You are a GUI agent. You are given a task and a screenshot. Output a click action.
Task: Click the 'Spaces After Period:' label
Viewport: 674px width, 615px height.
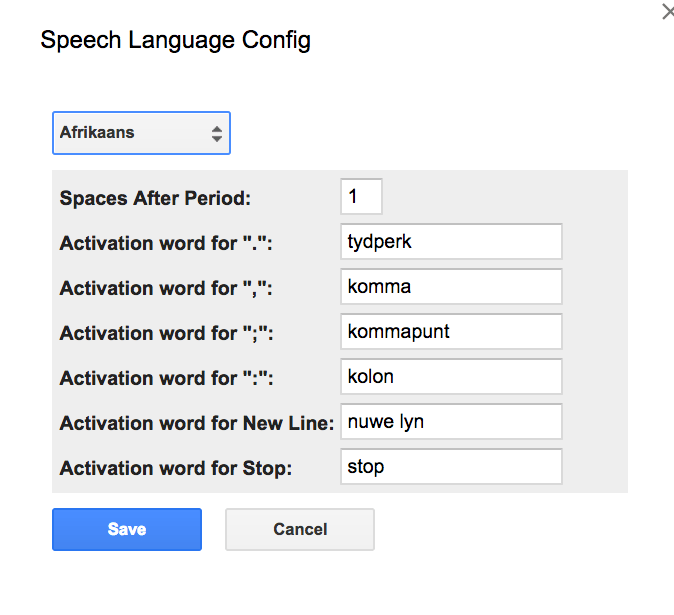coord(155,198)
